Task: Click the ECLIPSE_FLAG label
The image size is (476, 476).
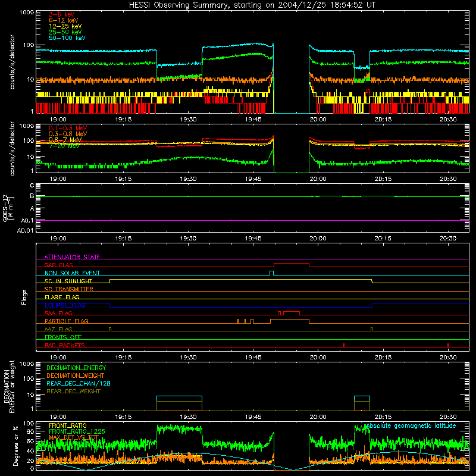Action: [x=65, y=305]
